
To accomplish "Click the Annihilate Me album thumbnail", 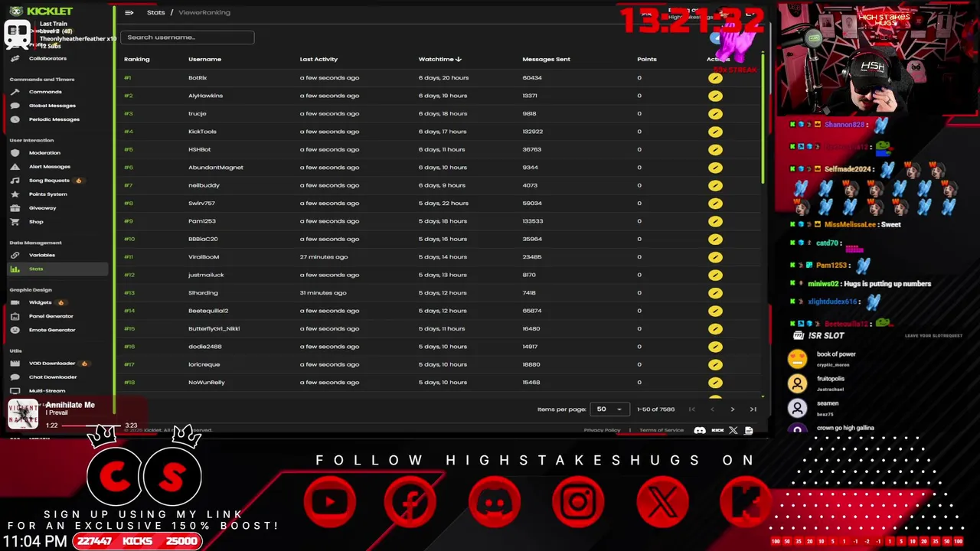I will [23, 414].
